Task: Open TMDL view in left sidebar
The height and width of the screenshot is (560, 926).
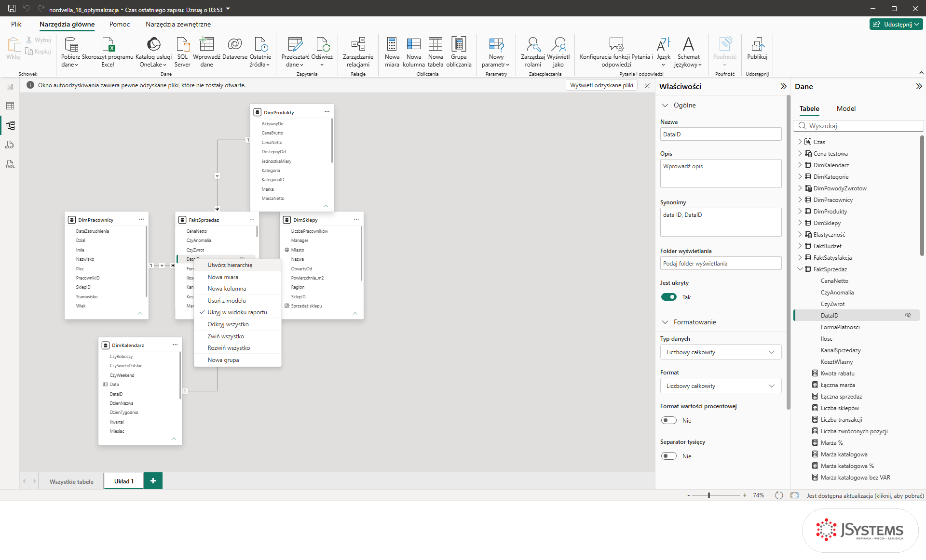Action: pos(10,164)
